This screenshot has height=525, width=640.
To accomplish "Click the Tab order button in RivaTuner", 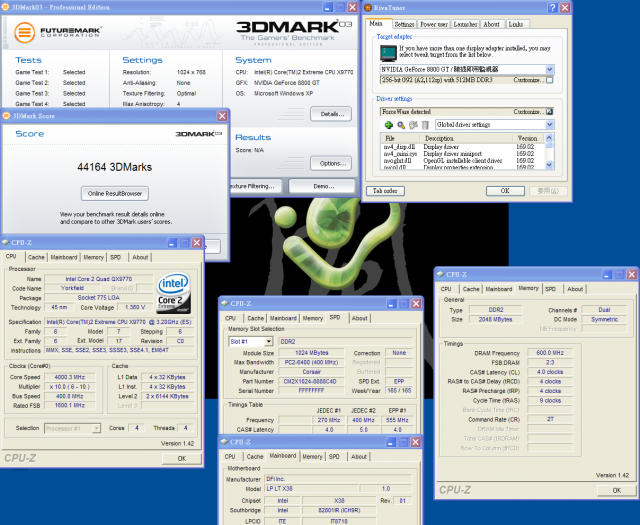I will [x=385, y=191].
